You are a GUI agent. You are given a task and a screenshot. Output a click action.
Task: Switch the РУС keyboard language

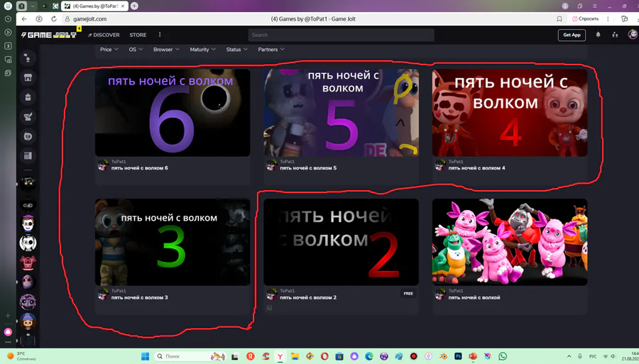pyautogui.click(x=593, y=356)
